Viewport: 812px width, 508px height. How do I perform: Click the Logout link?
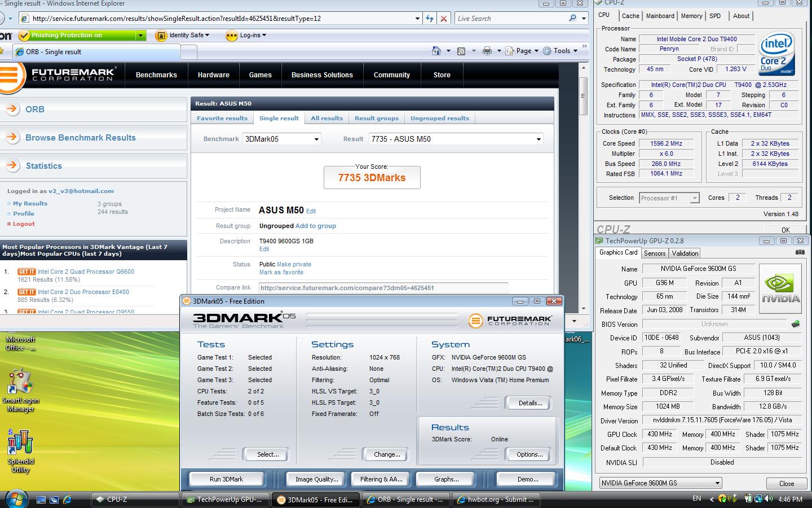(x=24, y=224)
